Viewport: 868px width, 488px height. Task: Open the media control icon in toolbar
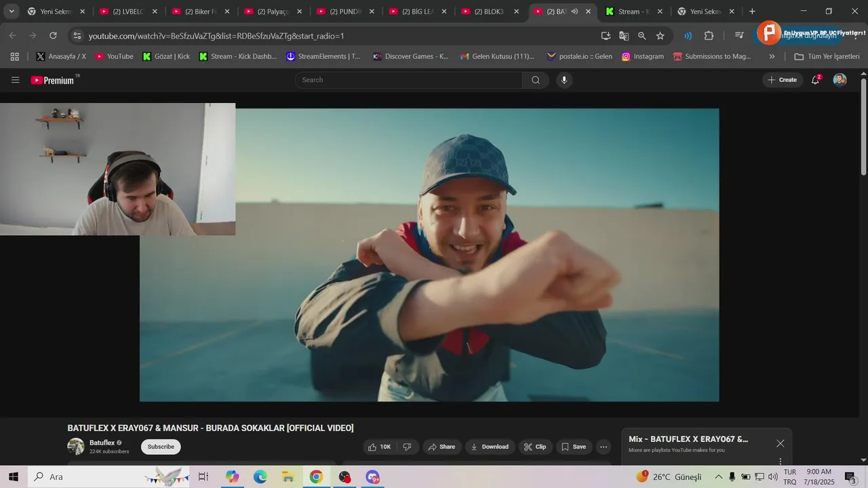tap(739, 36)
